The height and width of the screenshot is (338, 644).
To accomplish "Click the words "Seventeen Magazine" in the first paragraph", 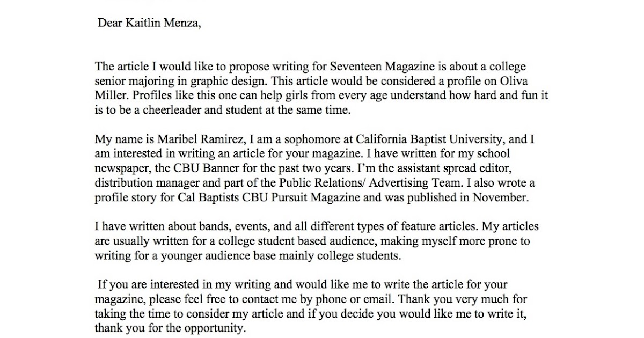I will pyautogui.click(x=376, y=67).
